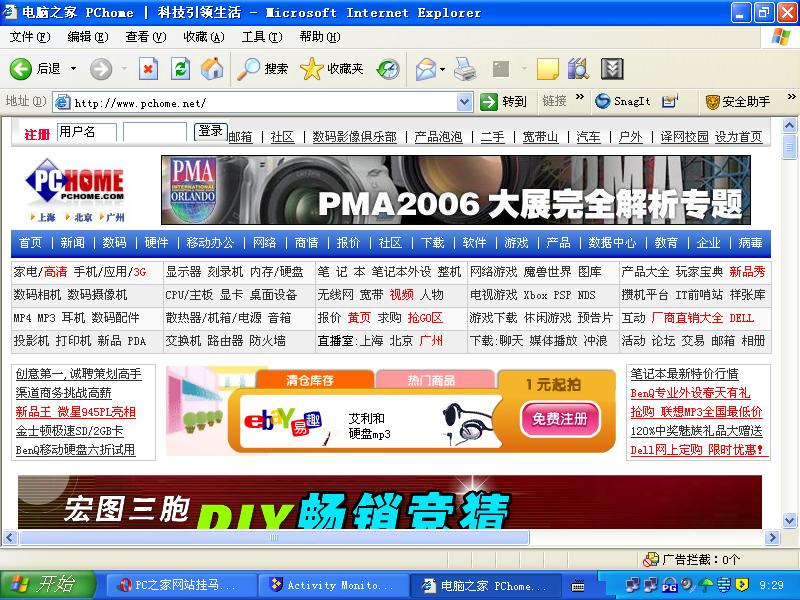Open the 新闻 nav bar item

click(x=72, y=243)
